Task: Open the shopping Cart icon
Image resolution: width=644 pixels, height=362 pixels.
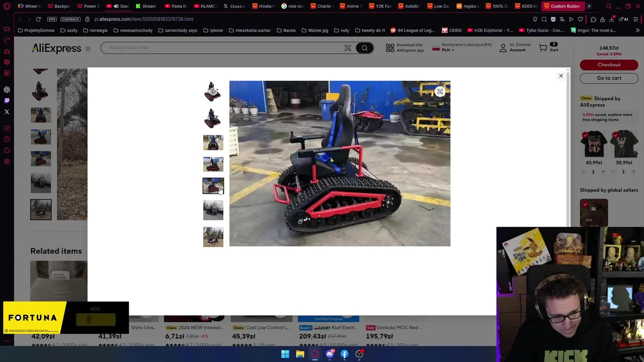Action: (x=548, y=47)
